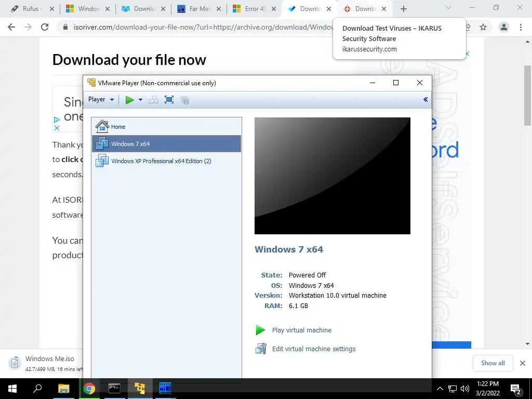Image resolution: width=532 pixels, height=399 pixels.
Task: Open the notification center icon
Action: [x=516, y=390]
